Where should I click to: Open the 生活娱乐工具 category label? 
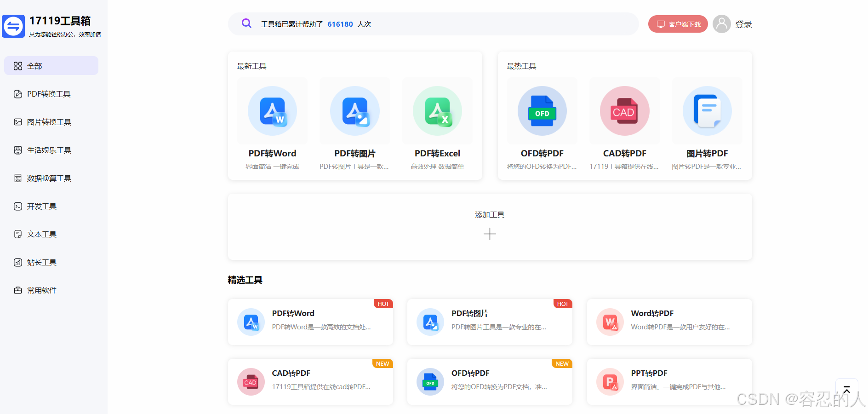coord(49,150)
